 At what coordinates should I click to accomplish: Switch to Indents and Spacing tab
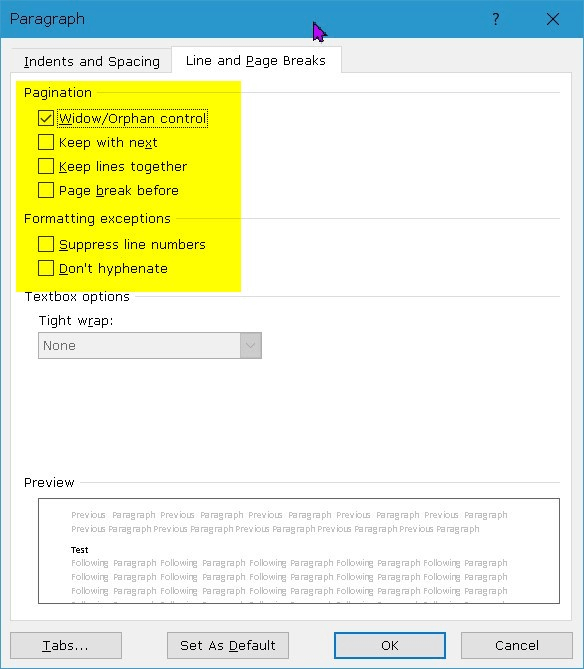click(x=92, y=61)
